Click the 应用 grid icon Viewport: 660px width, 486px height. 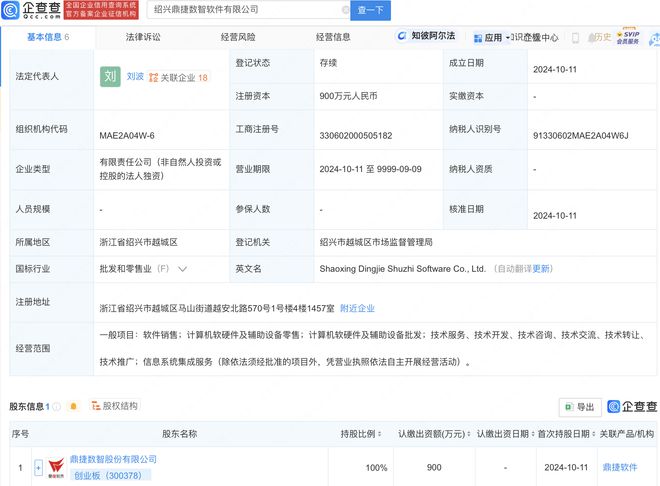(x=478, y=38)
